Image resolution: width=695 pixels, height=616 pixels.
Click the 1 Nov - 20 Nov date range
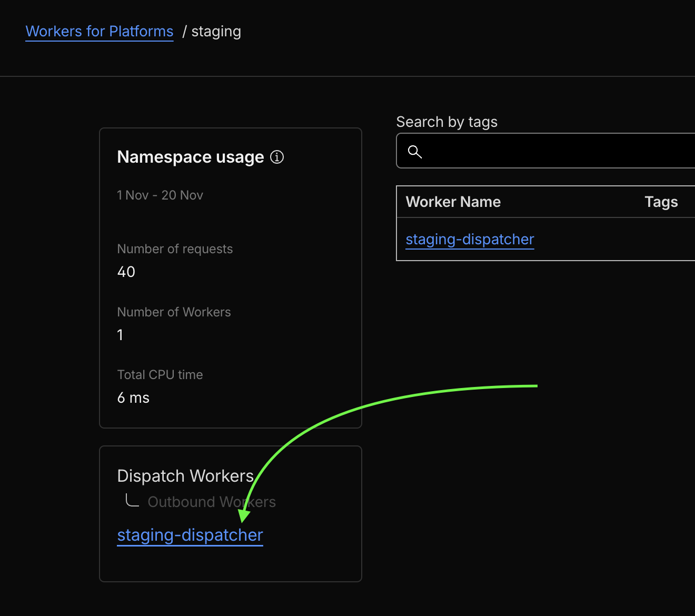click(x=160, y=195)
